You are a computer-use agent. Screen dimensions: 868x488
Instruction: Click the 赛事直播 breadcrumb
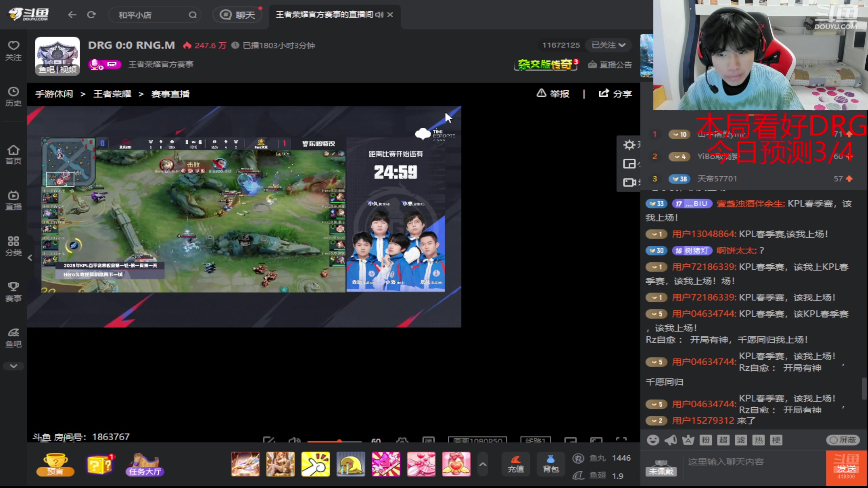(170, 94)
